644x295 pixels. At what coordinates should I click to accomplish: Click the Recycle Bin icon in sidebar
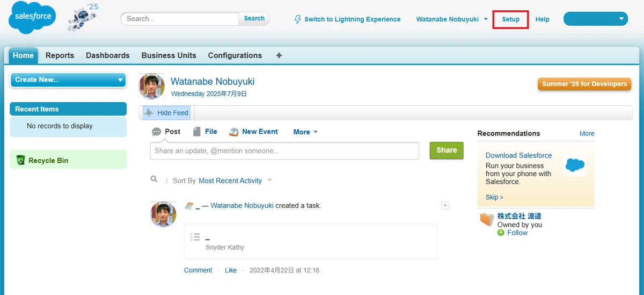coord(21,160)
